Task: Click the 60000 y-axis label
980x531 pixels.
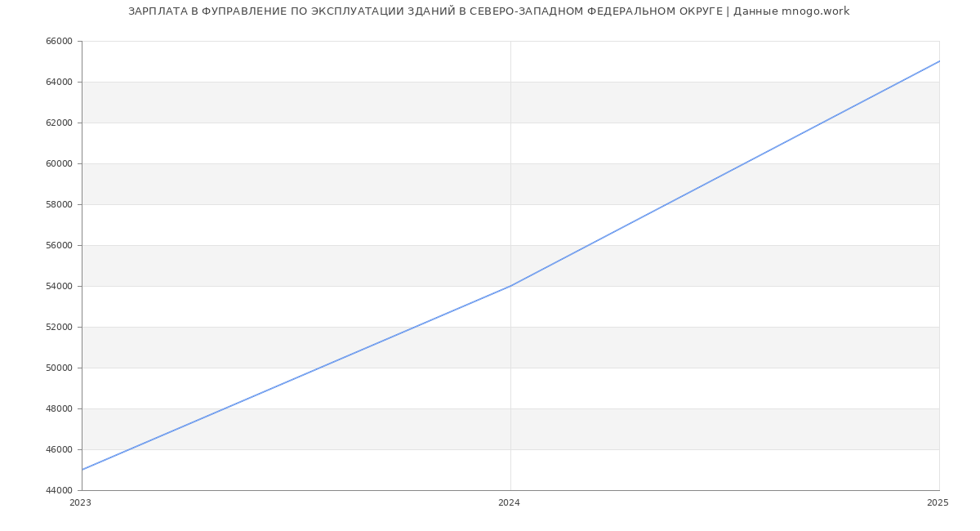Action: (59, 164)
